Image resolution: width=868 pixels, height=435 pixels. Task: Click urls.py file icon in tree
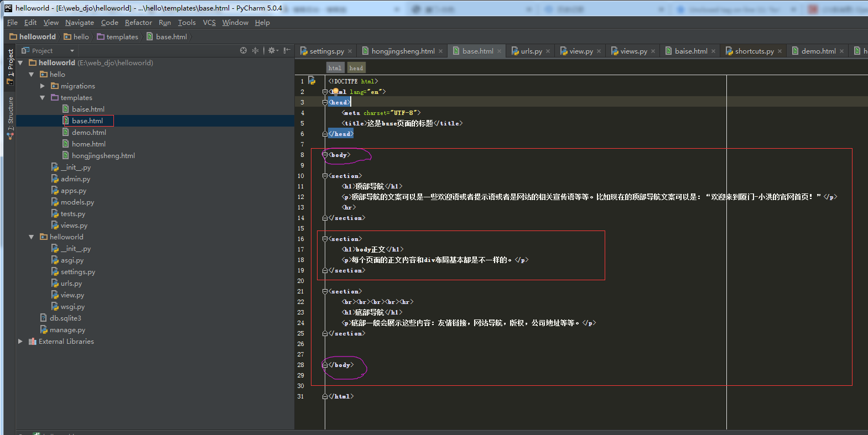point(55,284)
